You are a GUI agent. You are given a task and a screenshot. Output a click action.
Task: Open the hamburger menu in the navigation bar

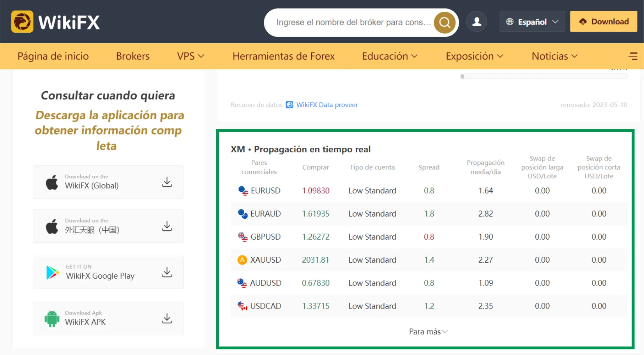[x=633, y=56]
